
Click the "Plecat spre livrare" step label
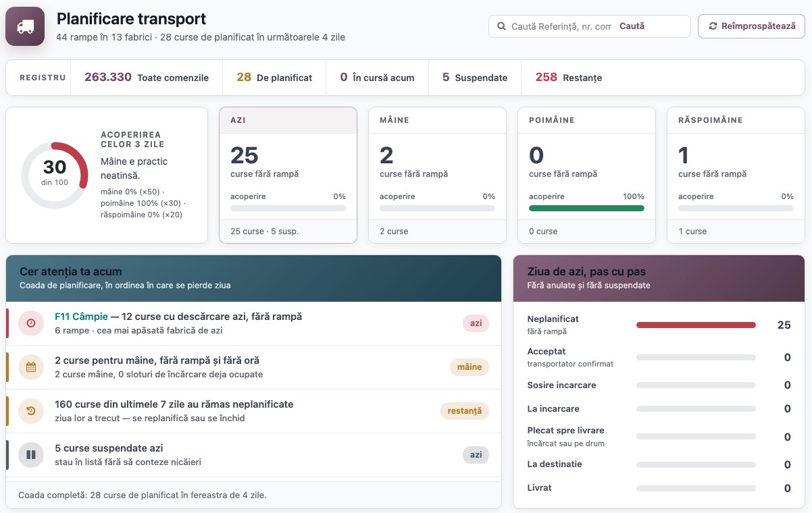(565, 431)
